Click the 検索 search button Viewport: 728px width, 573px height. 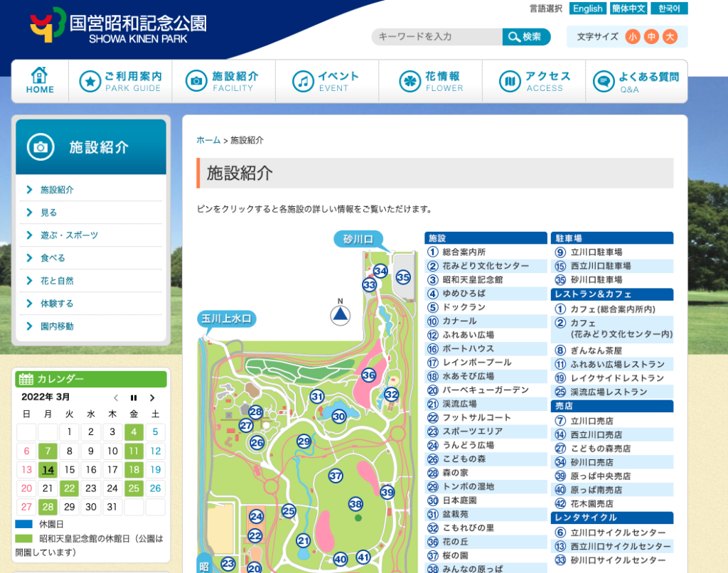[x=526, y=37]
